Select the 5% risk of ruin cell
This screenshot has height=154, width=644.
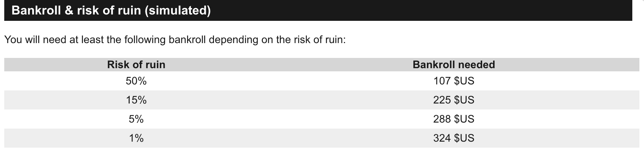[136, 119]
